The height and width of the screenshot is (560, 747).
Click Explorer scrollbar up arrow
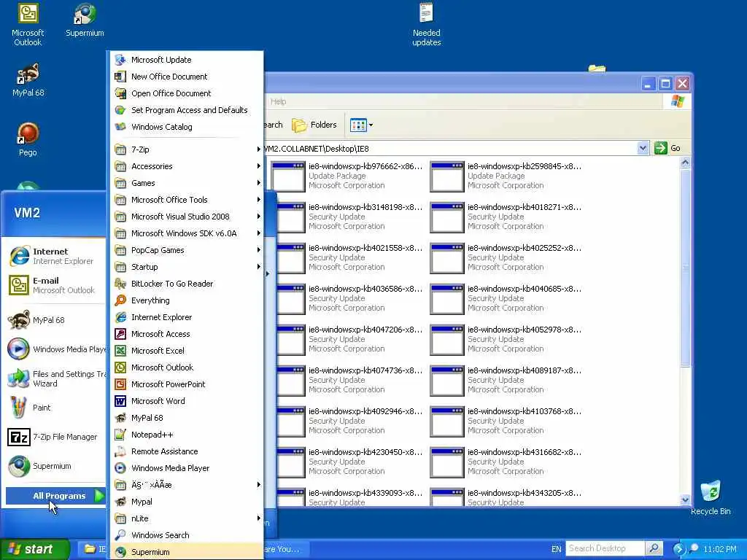pos(685,163)
